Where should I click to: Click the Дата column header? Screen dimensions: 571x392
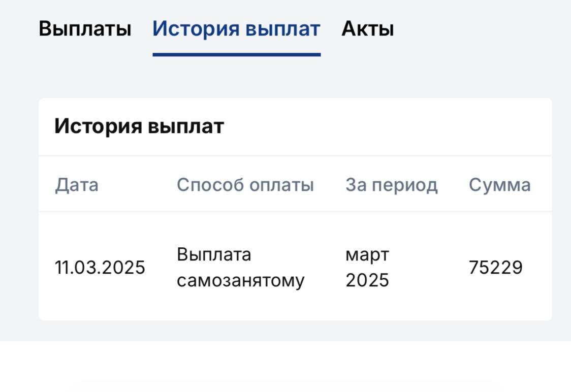click(x=76, y=184)
